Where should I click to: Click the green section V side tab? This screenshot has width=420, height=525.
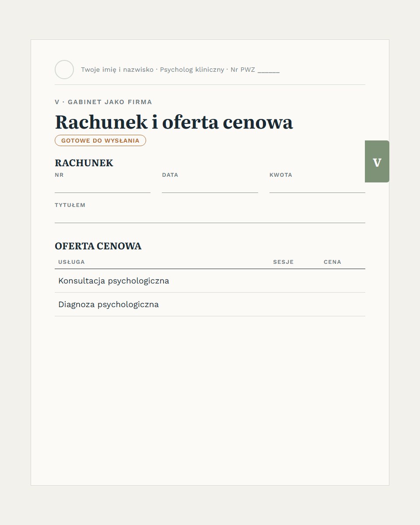pos(377,161)
